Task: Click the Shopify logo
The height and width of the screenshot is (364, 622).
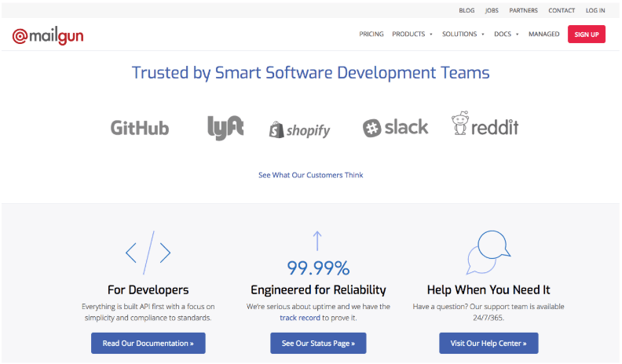Action: click(299, 129)
